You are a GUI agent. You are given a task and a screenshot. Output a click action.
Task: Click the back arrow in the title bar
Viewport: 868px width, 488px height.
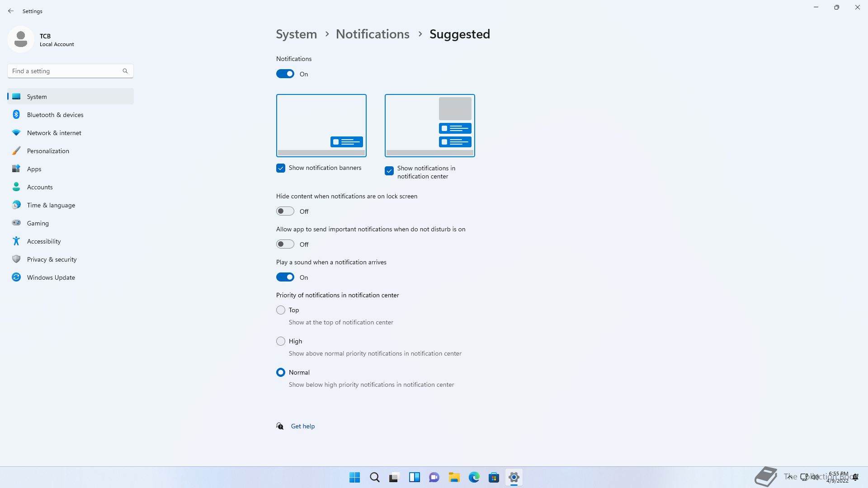(x=11, y=11)
